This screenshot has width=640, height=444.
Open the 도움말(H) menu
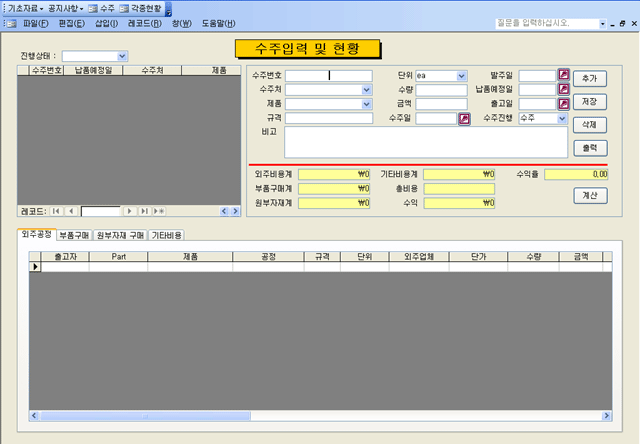pyautogui.click(x=218, y=23)
